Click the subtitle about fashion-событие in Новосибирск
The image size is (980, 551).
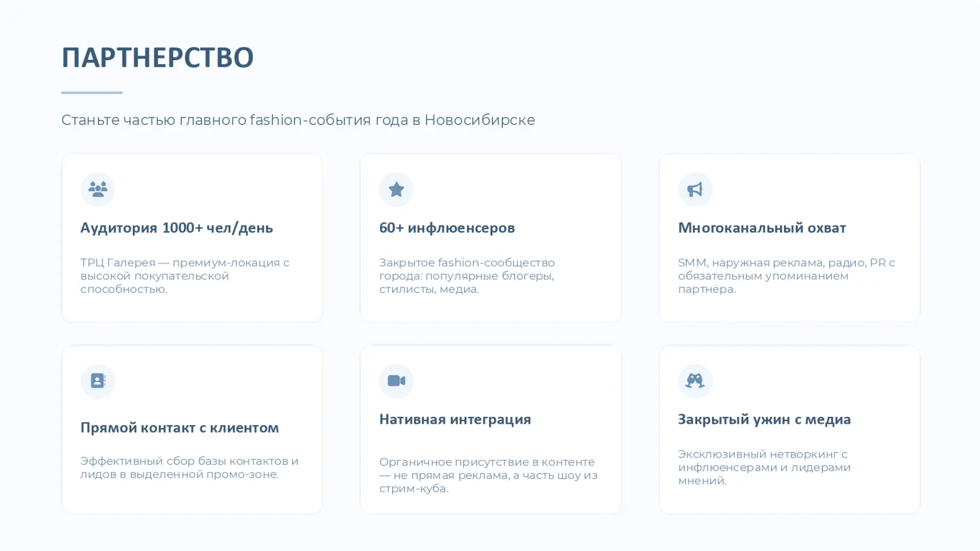click(x=298, y=120)
